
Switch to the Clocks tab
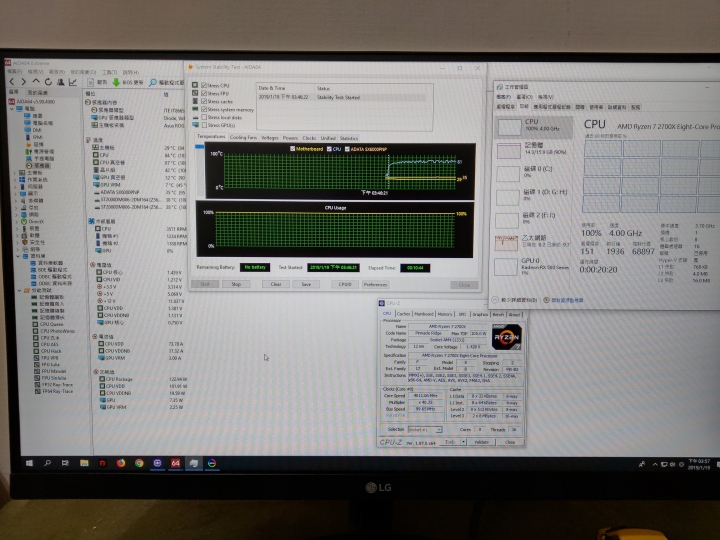(309, 138)
